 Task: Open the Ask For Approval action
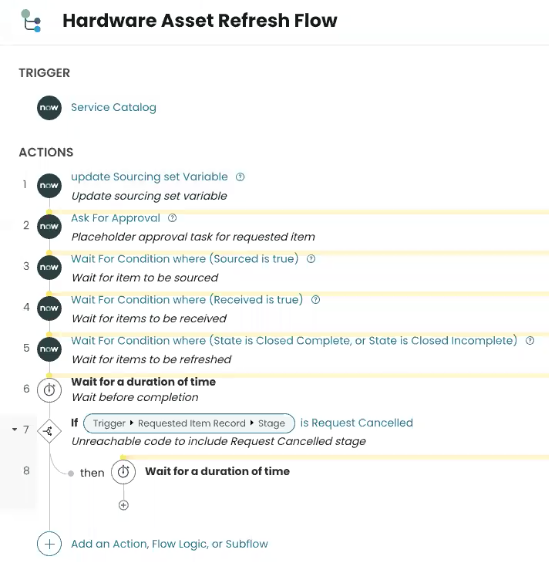click(x=115, y=218)
